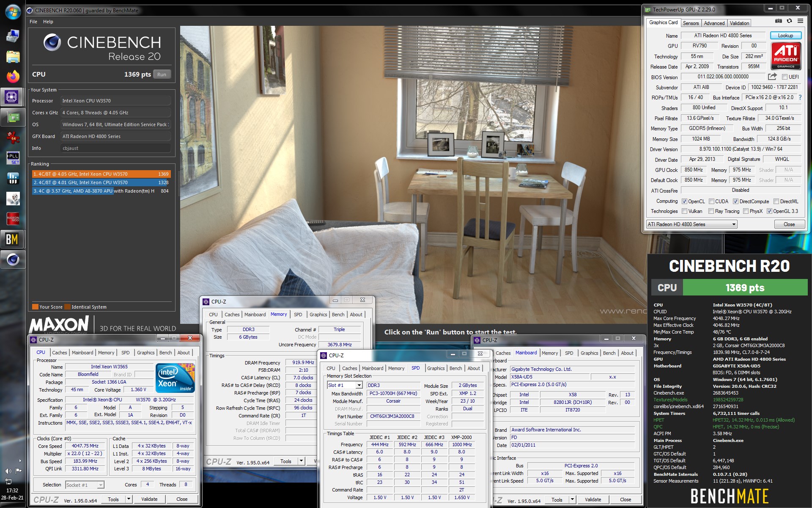The width and height of the screenshot is (812, 508).
Task: Take a GPU-Z screenshot with camera icon
Action: point(778,21)
